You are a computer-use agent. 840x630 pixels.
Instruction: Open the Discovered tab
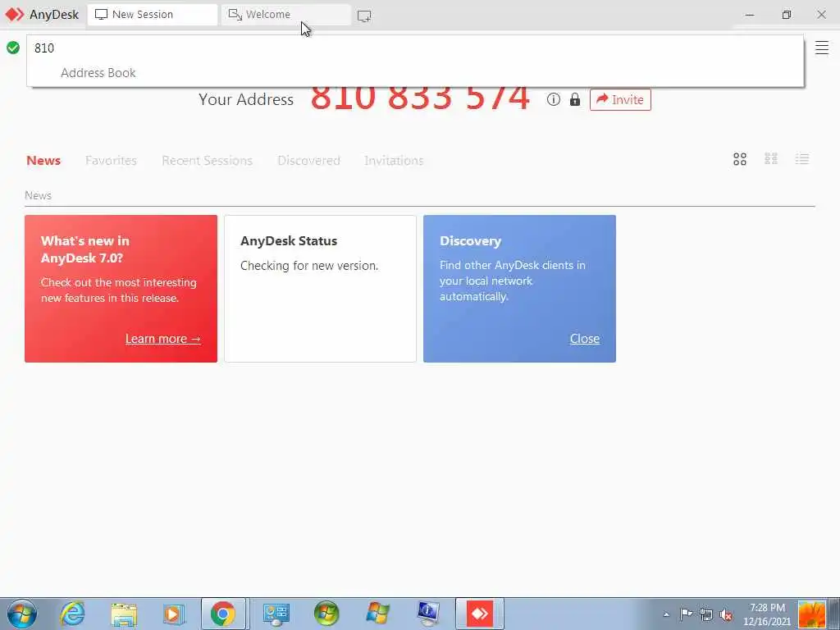tap(308, 160)
